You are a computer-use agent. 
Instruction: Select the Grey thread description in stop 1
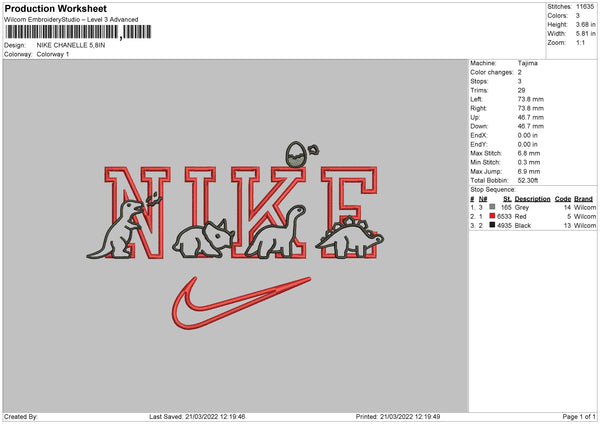pos(522,207)
